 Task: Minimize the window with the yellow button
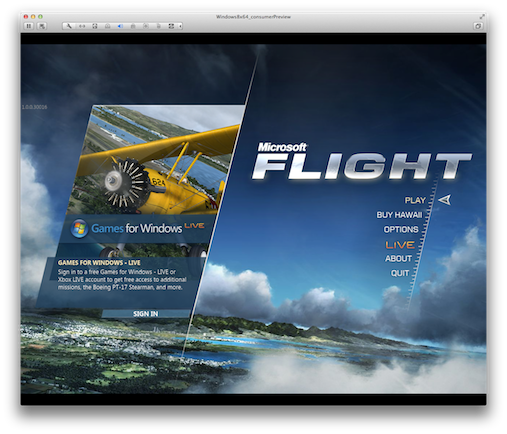click(x=33, y=16)
